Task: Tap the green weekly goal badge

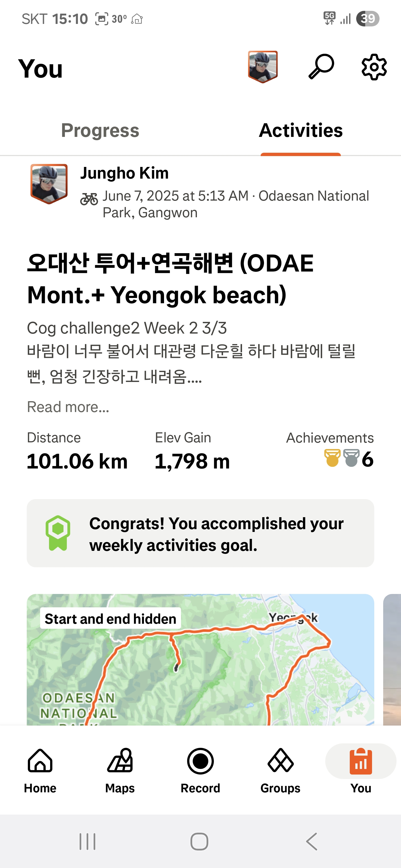Action: [x=58, y=533]
